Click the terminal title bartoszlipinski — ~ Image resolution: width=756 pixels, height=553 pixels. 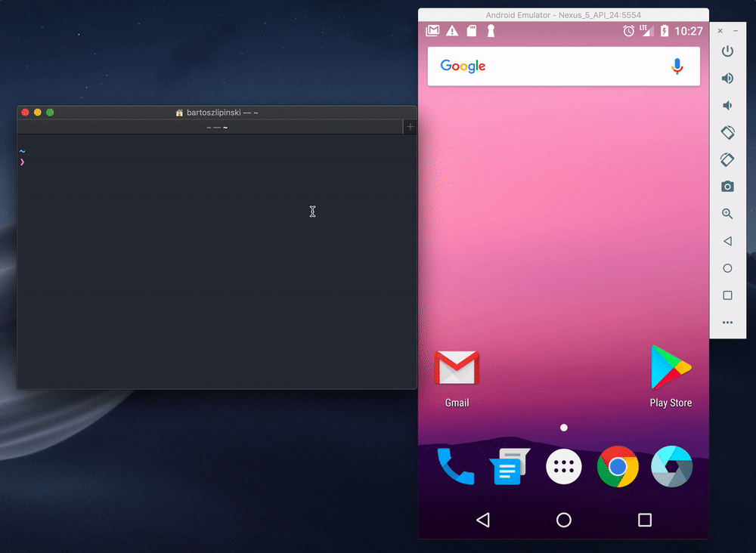click(222, 113)
